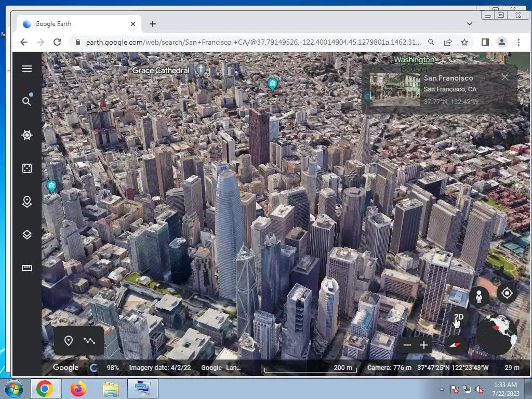Close the San Francisco info card
Screen dimensions: 532x399
coord(505,77)
